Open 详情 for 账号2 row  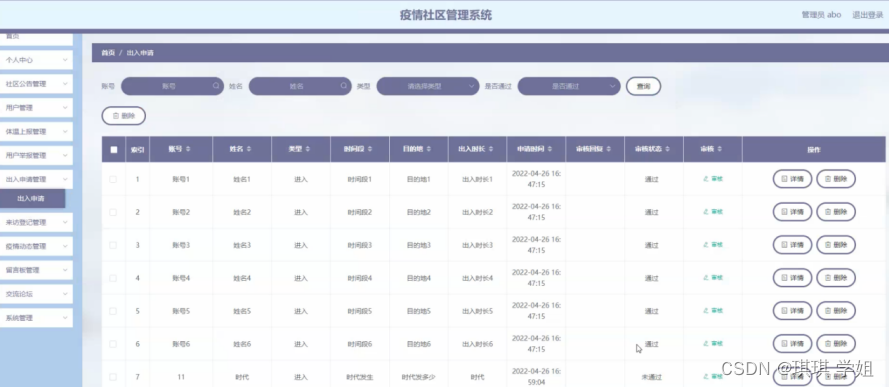click(792, 212)
